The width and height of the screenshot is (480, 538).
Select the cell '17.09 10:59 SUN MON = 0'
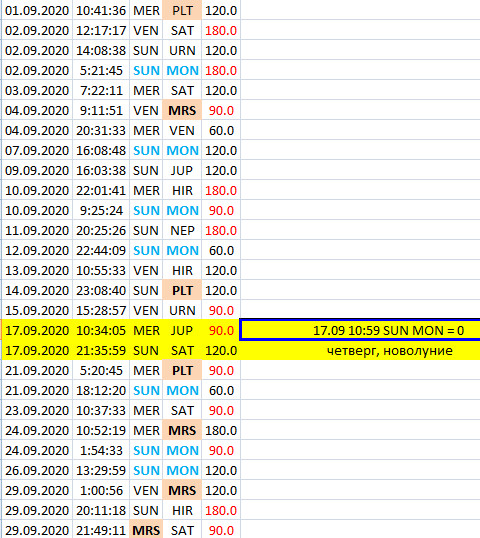tap(360, 330)
